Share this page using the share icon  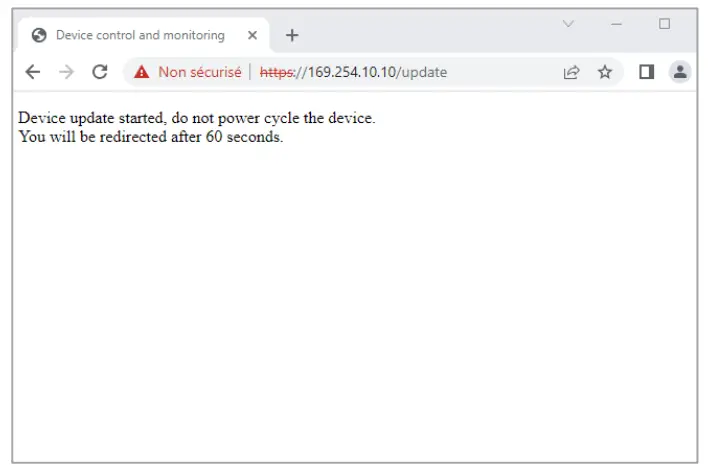(572, 72)
